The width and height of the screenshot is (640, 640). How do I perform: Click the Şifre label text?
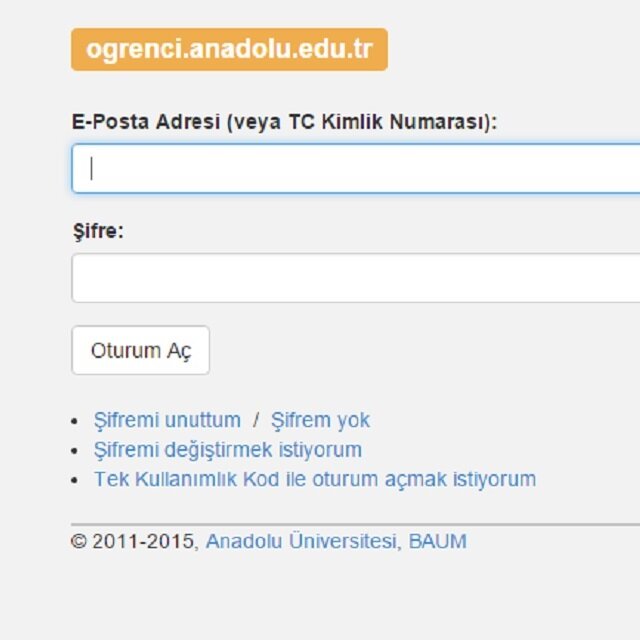(x=98, y=231)
